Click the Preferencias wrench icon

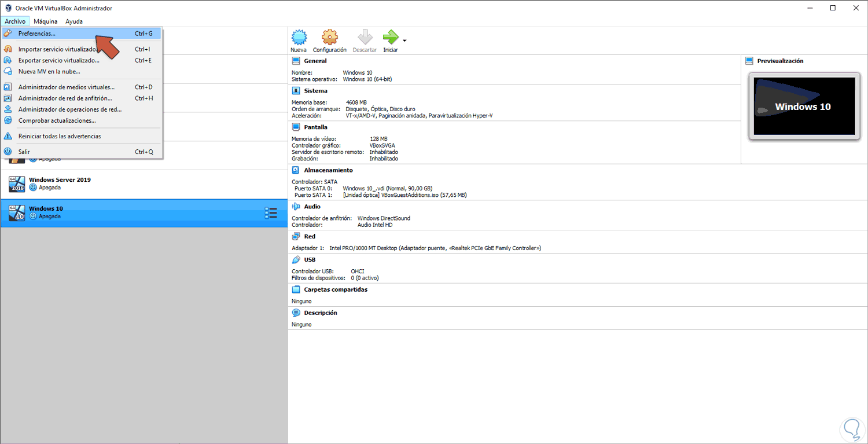point(8,34)
